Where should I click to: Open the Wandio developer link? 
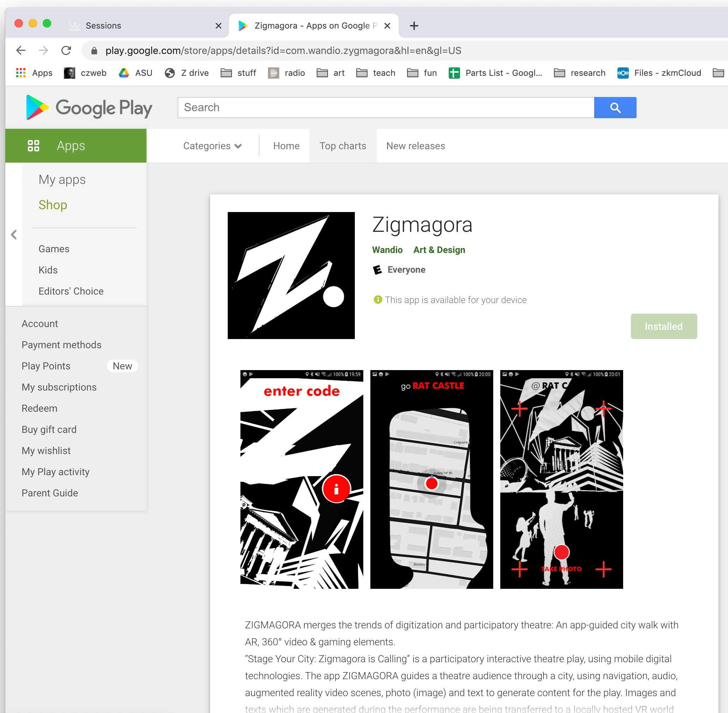pos(387,250)
